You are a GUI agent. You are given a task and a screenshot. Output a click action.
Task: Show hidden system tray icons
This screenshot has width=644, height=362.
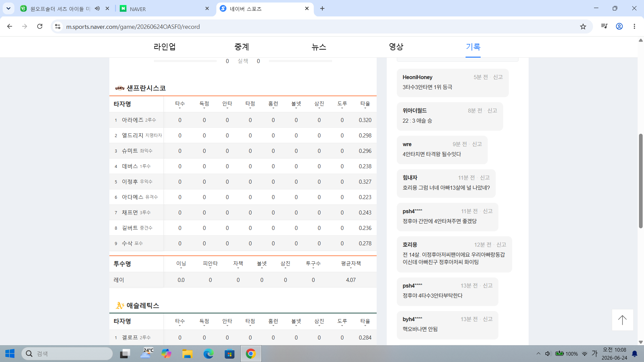click(538, 354)
